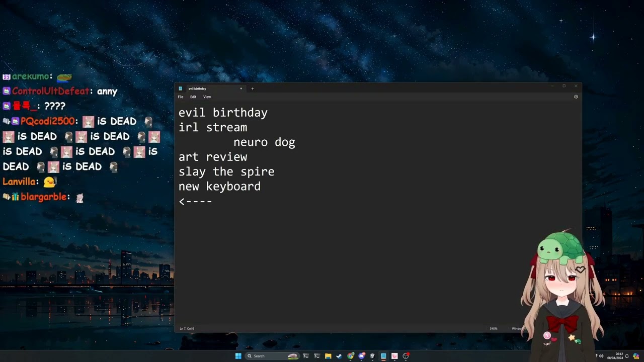Click the '<----' arrow line

(x=196, y=201)
